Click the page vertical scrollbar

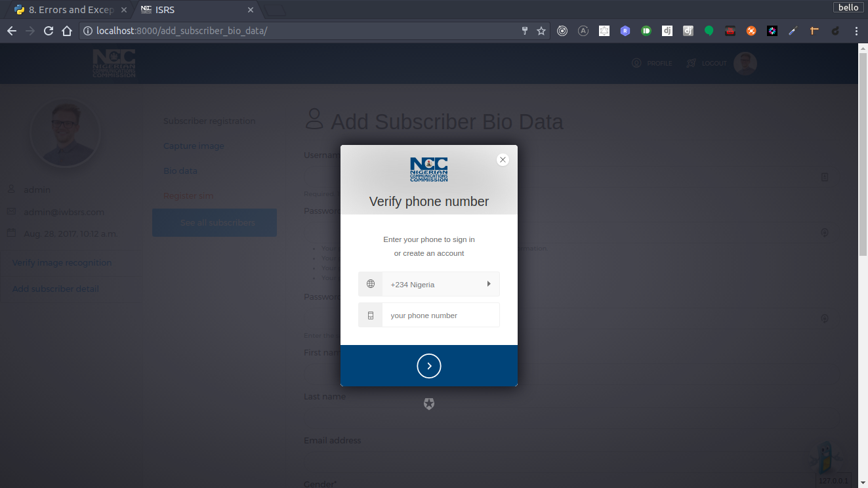tap(863, 154)
